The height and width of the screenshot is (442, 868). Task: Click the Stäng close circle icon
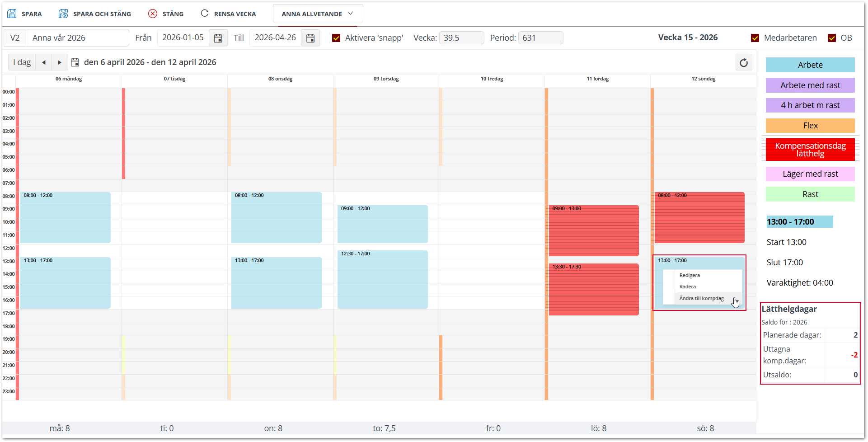(x=153, y=14)
